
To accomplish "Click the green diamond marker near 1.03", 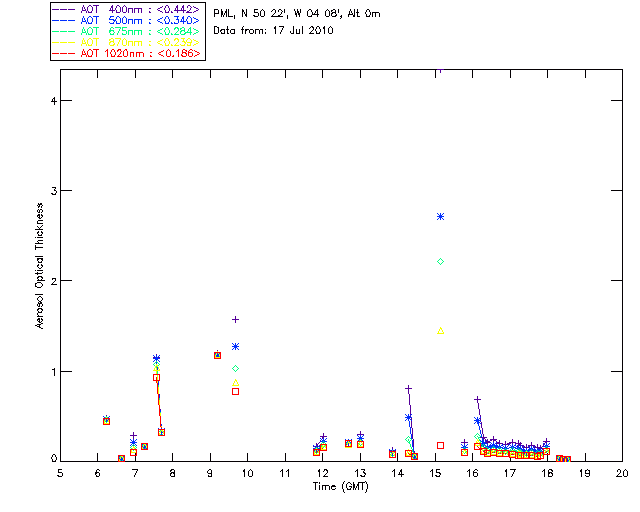I will (235, 368).
